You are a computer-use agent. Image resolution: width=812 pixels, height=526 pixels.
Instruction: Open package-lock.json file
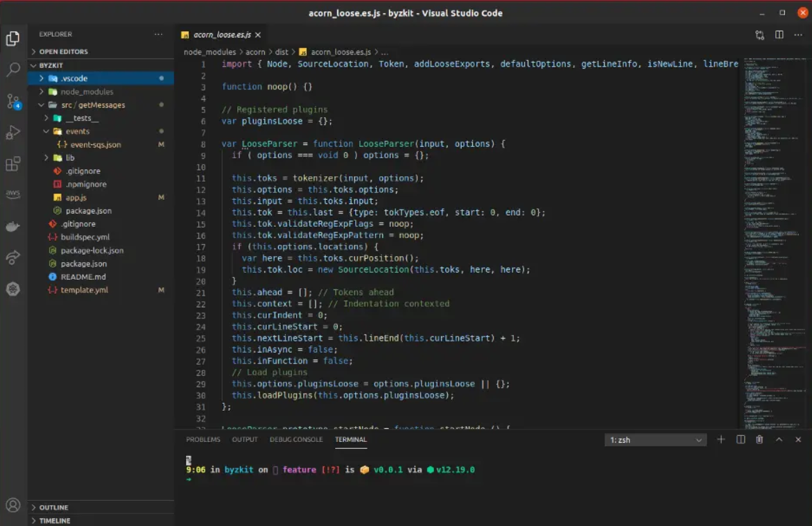[x=101, y=251]
